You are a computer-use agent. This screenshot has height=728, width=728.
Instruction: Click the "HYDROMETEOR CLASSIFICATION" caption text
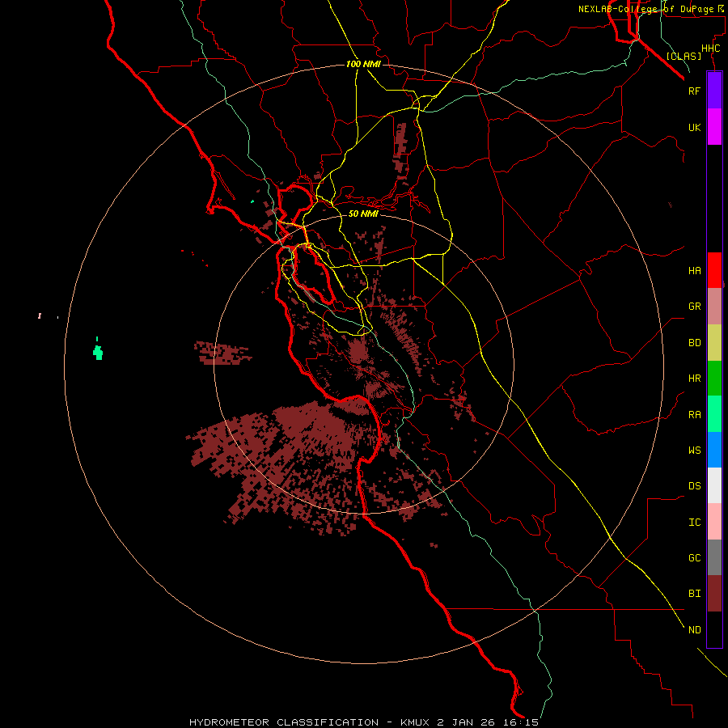pos(284,722)
